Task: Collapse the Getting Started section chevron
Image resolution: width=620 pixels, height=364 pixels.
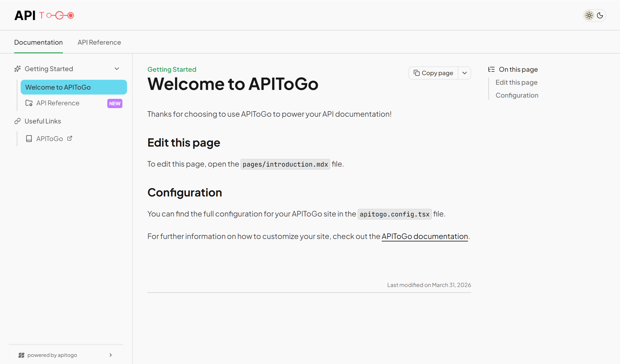Action: (117, 69)
